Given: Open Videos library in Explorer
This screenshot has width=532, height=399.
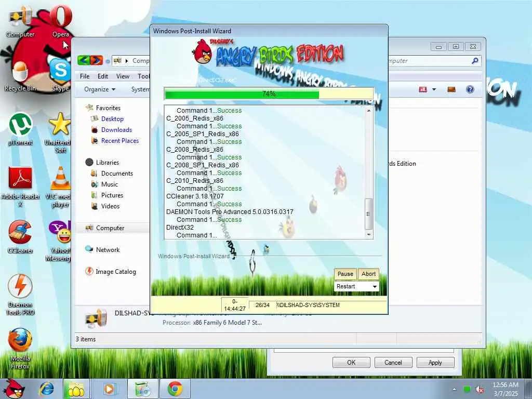Looking at the screenshot, I should [x=110, y=206].
